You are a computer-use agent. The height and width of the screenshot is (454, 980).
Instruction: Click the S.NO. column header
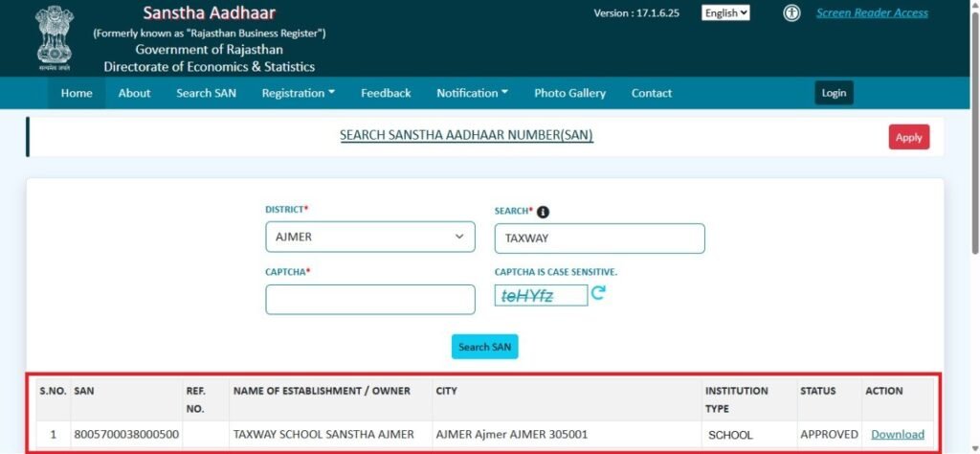pyautogui.click(x=54, y=391)
